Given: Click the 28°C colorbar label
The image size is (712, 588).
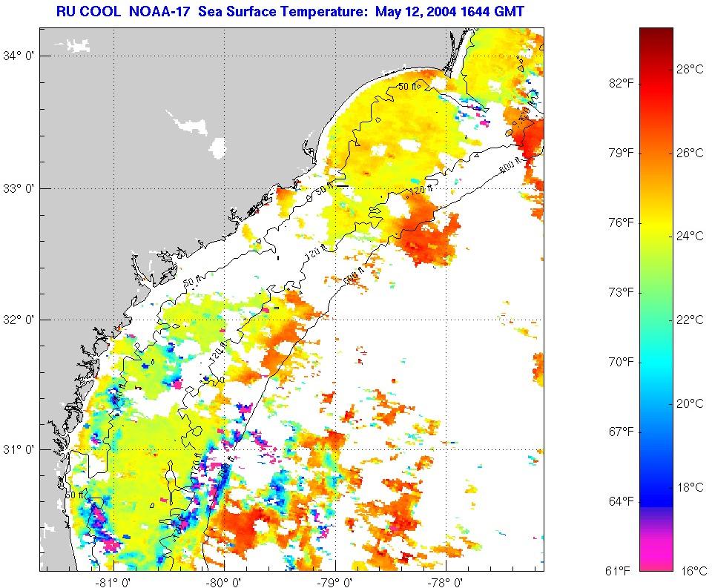Looking at the screenshot, I should click(690, 70).
